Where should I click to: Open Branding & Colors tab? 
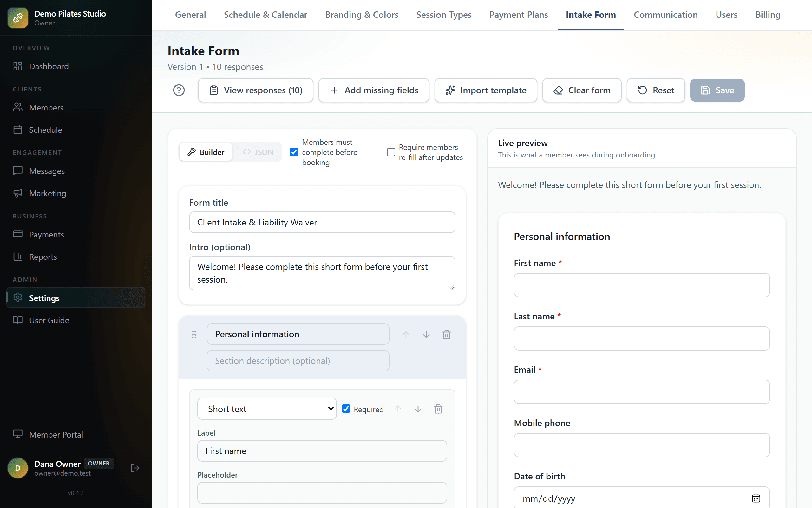(362, 15)
